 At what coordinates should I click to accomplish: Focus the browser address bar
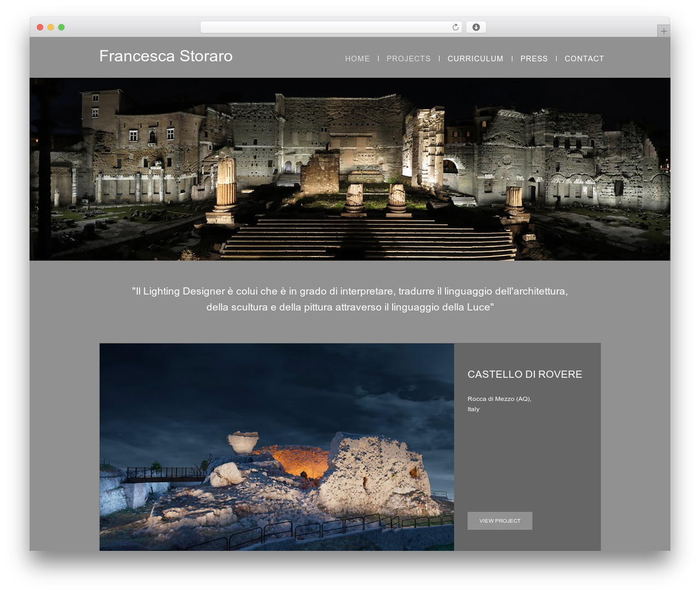tap(331, 27)
